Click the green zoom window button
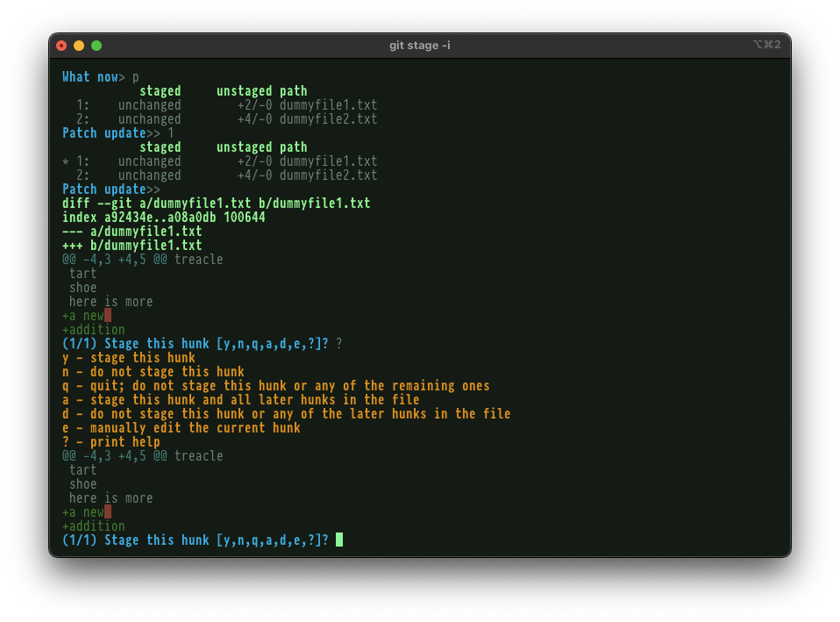The width and height of the screenshot is (840, 622). pos(96,46)
